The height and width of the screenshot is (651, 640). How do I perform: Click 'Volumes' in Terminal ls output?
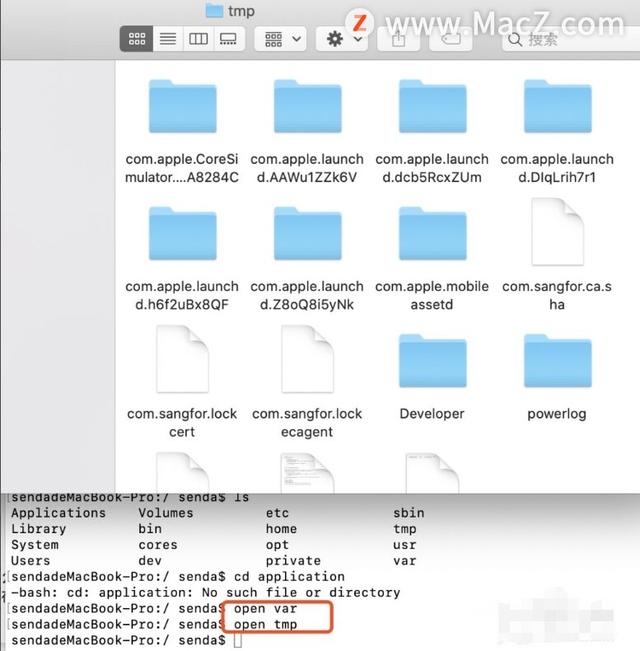[166, 513]
